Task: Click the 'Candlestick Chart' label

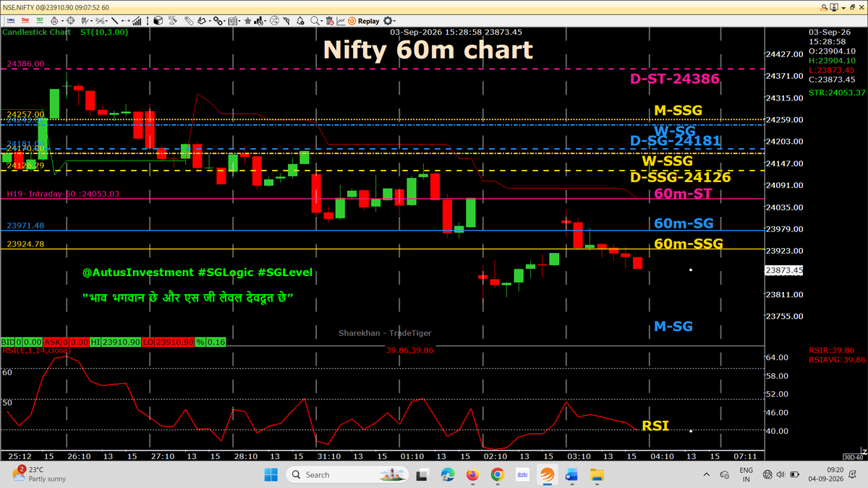Action: 35,33
